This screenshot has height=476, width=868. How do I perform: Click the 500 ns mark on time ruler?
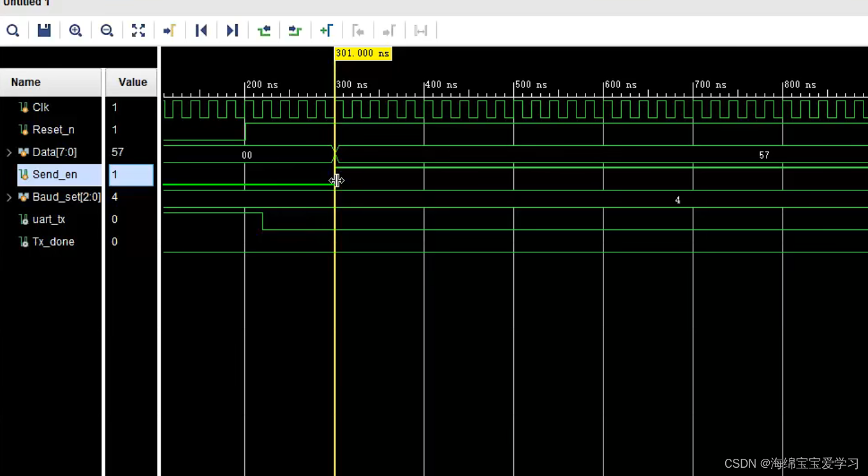click(x=531, y=85)
